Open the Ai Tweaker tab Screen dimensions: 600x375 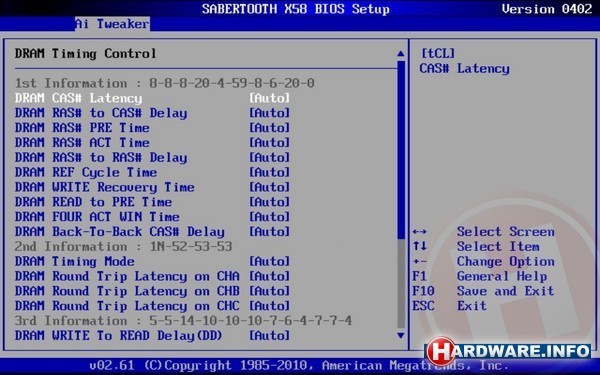(112, 24)
